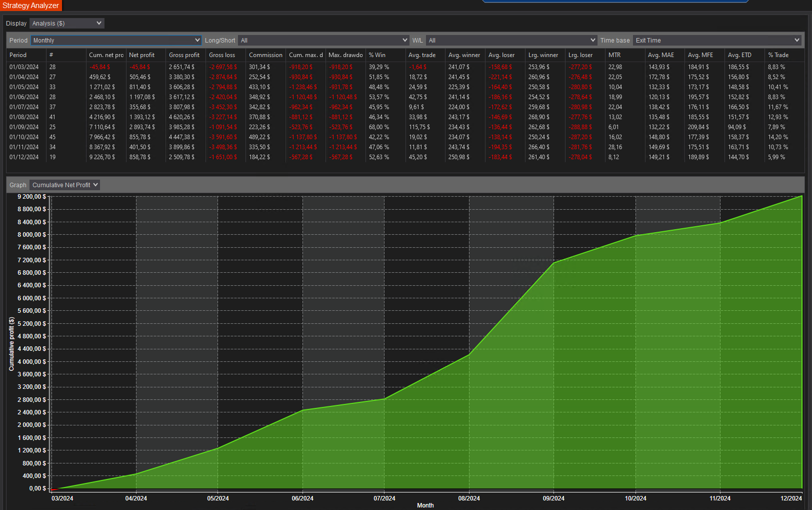The height and width of the screenshot is (510, 812).
Task: Click the Cum. max. drawdown column header
Action: click(306, 55)
